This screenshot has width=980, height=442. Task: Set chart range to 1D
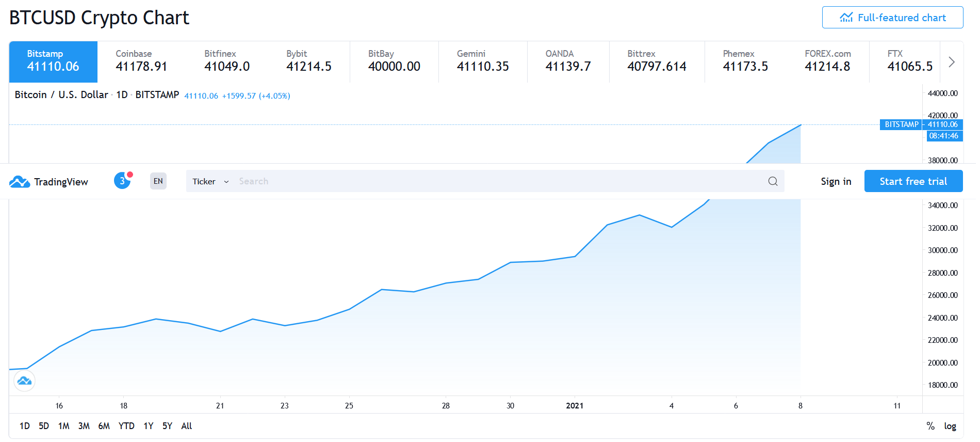[25, 426]
